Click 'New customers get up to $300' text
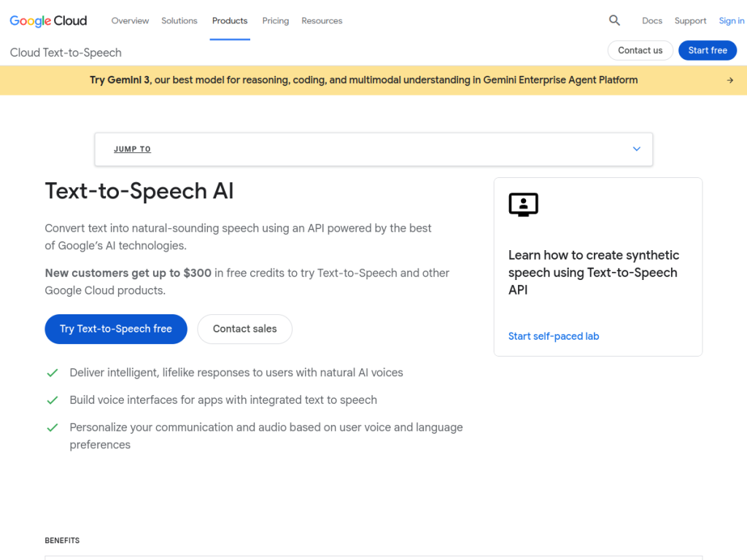 pos(128,273)
